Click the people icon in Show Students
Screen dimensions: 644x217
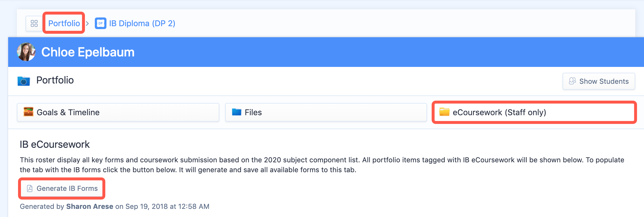click(572, 81)
